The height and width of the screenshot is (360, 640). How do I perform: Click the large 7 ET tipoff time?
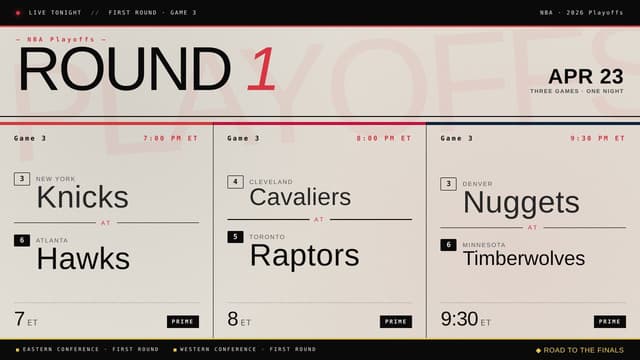26,319
